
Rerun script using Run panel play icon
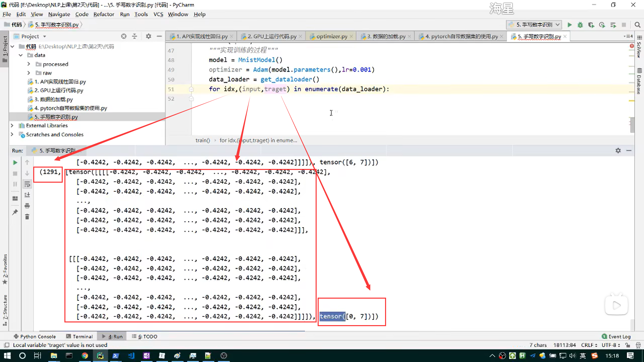click(x=15, y=163)
